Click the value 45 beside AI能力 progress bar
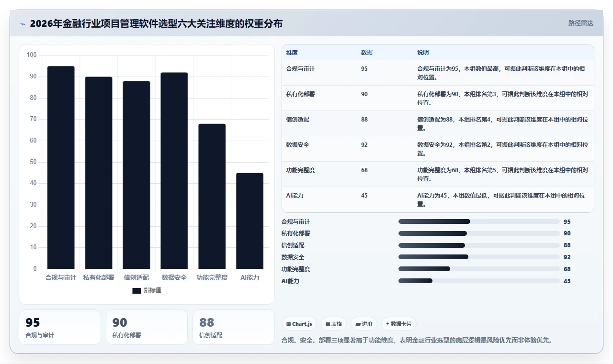The width and height of the screenshot is (613, 364). [x=567, y=281]
